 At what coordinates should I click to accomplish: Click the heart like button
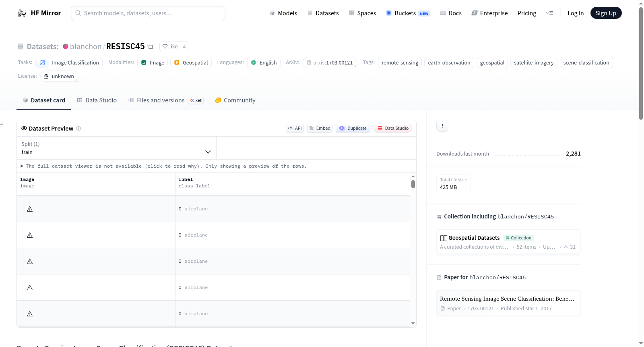(170, 46)
